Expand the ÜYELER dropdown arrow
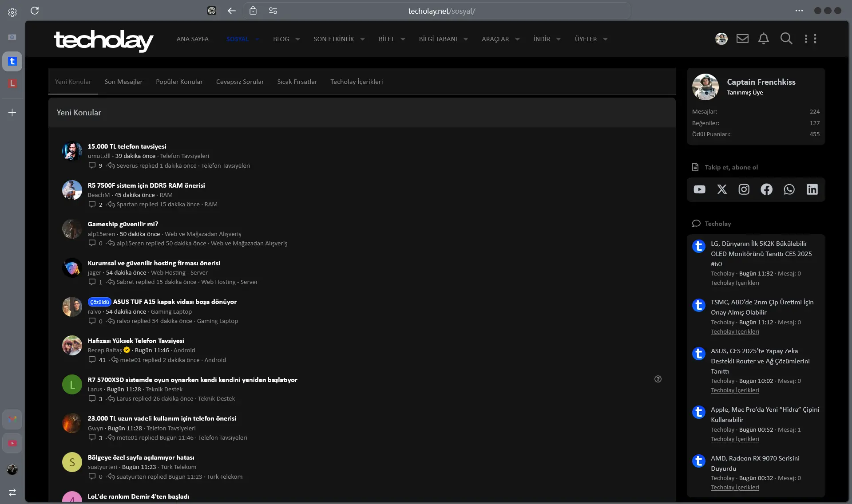 [x=605, y=39]
